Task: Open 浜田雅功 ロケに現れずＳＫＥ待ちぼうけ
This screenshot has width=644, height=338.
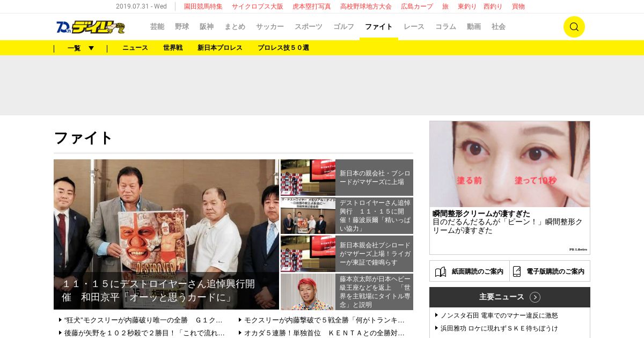Action: [499, 328]
